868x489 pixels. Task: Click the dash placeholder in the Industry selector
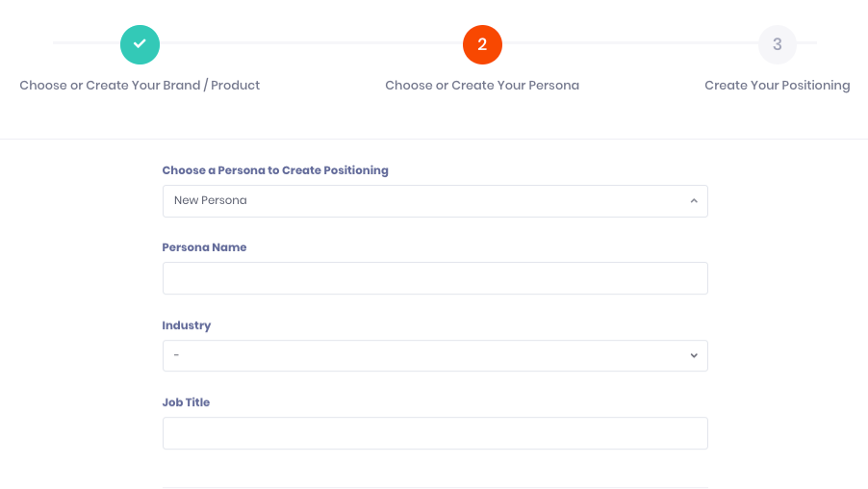(x=177, y=355)
